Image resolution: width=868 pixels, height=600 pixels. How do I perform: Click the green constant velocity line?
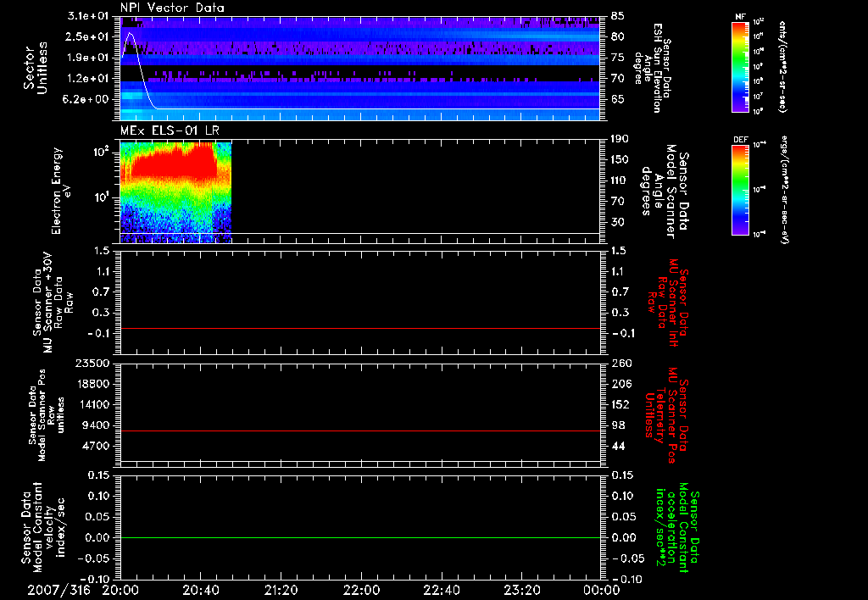click(x=359, y=537)
